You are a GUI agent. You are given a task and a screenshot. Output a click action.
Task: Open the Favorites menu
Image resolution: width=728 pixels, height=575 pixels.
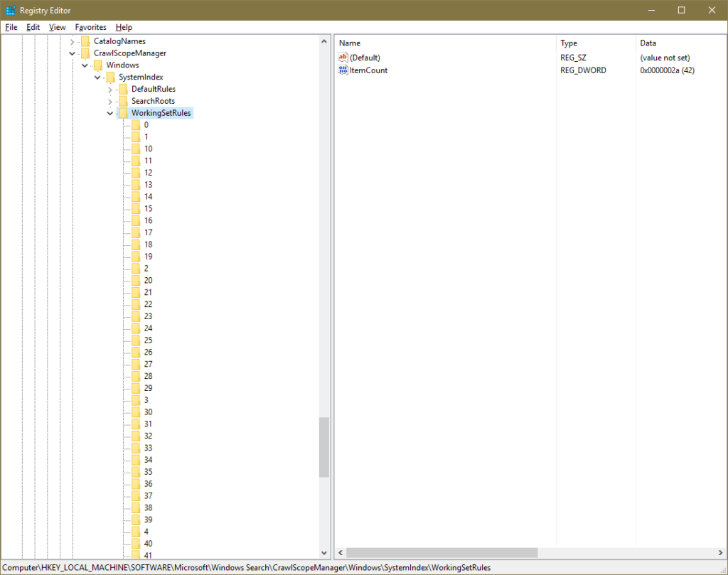90,27
